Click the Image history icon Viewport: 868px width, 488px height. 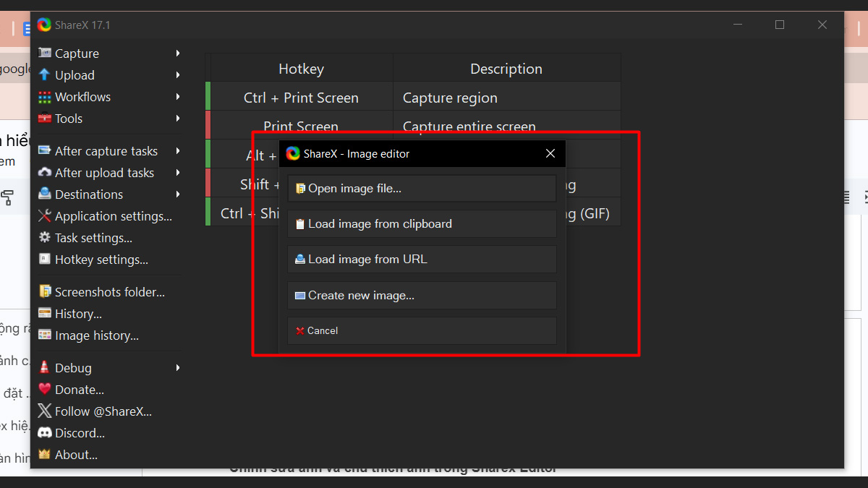(45, 335)
